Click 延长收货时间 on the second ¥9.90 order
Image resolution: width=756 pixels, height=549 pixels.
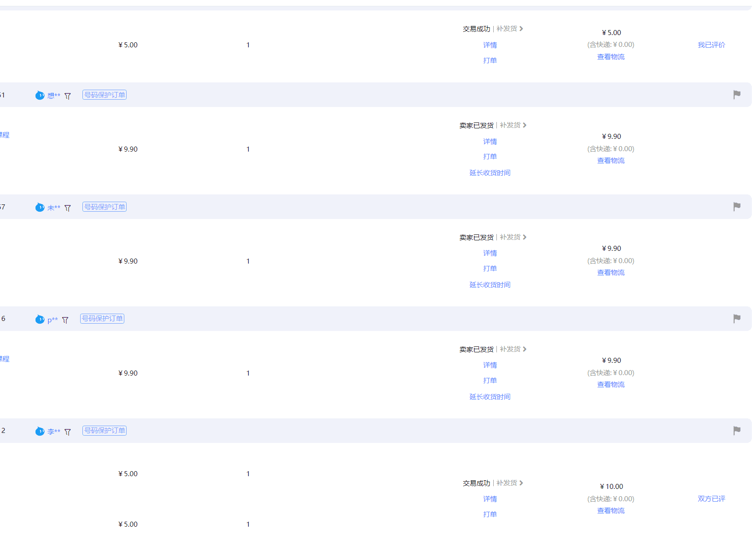click(490, 285)
